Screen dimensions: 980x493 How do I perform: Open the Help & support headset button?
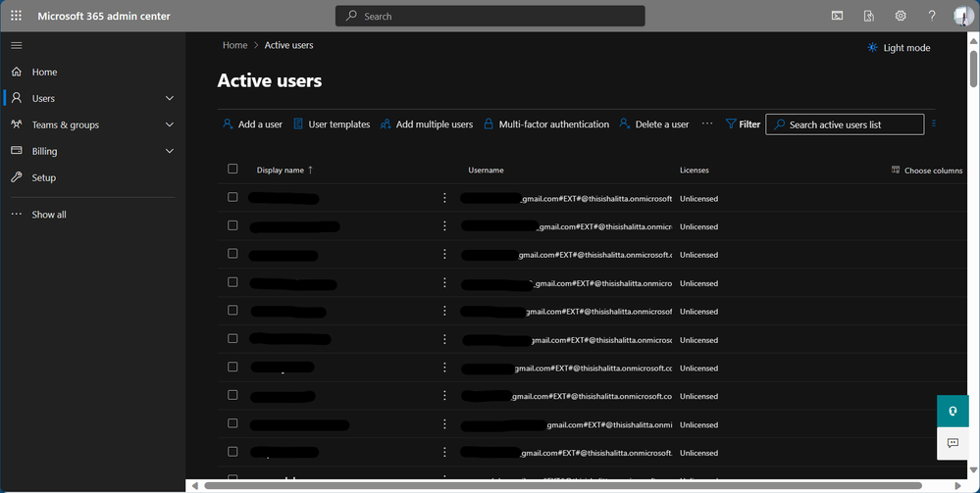953,411
